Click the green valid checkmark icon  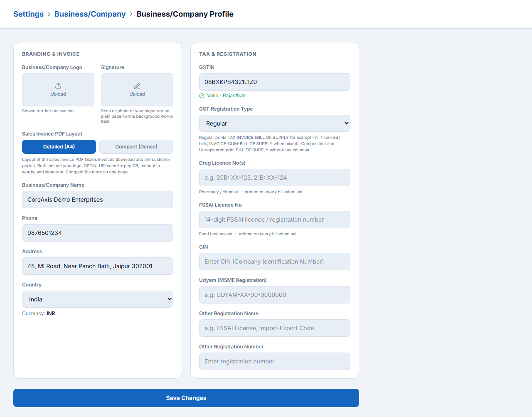pyautogui.click(x=202, y=96)
